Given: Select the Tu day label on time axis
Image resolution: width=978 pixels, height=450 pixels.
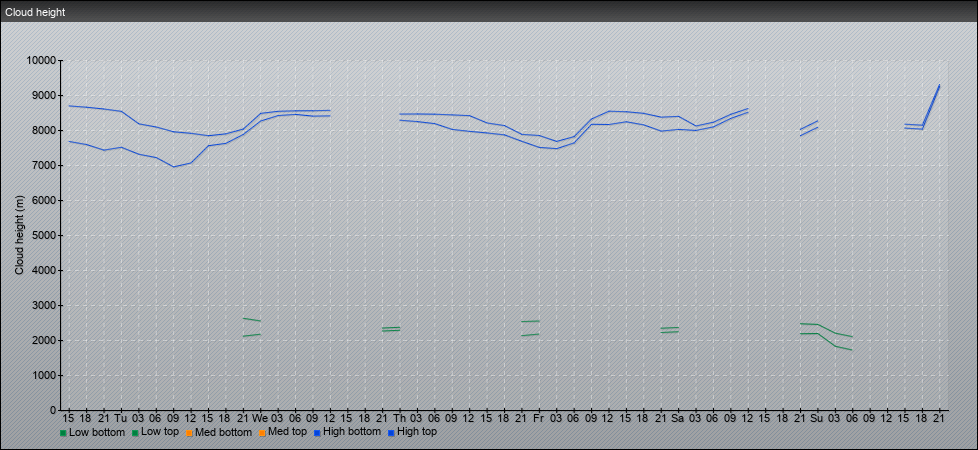Looking at the screenshot, I should [x=120, y=417].
